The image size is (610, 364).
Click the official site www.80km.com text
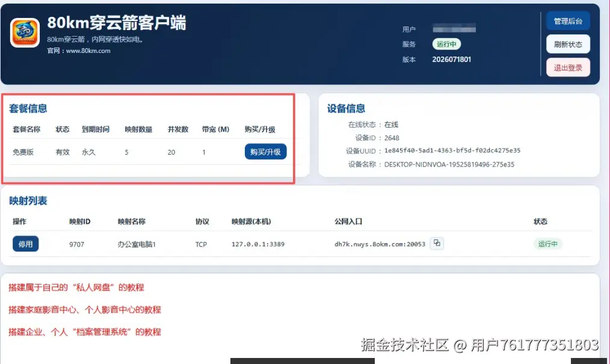click(88, 51)
